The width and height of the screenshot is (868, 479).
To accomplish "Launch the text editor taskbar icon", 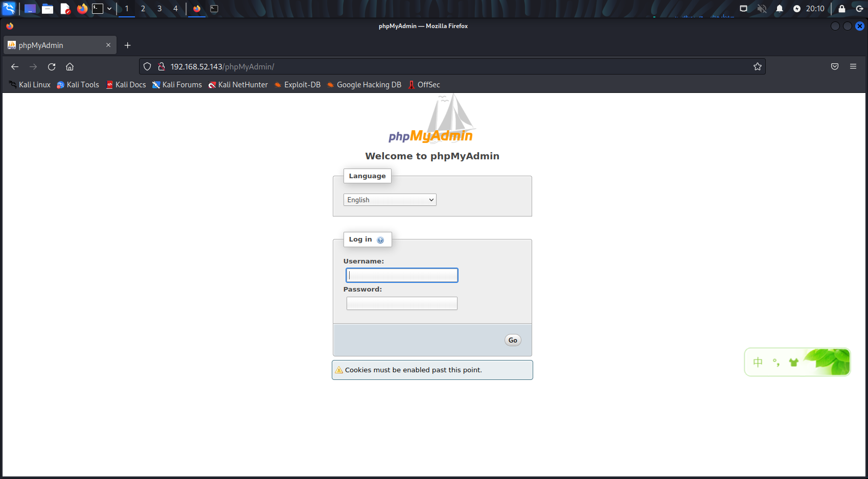I will [x=65, y=9].
